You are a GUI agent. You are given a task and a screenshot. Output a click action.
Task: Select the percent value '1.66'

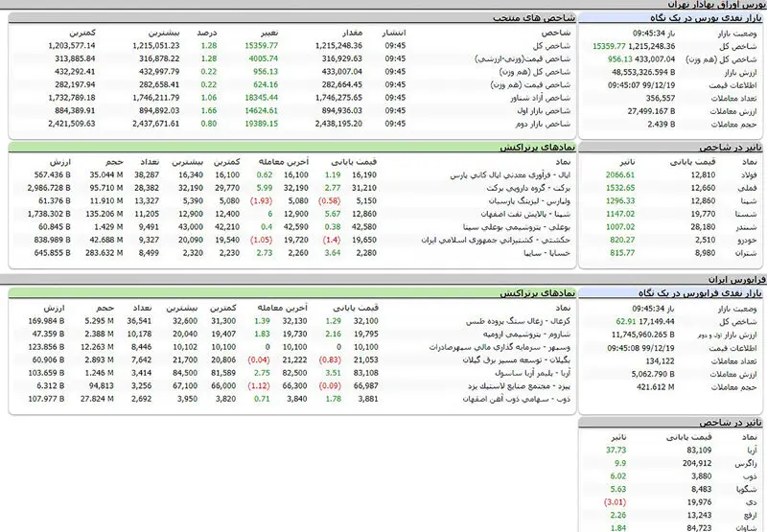click(x=209, y=111)
